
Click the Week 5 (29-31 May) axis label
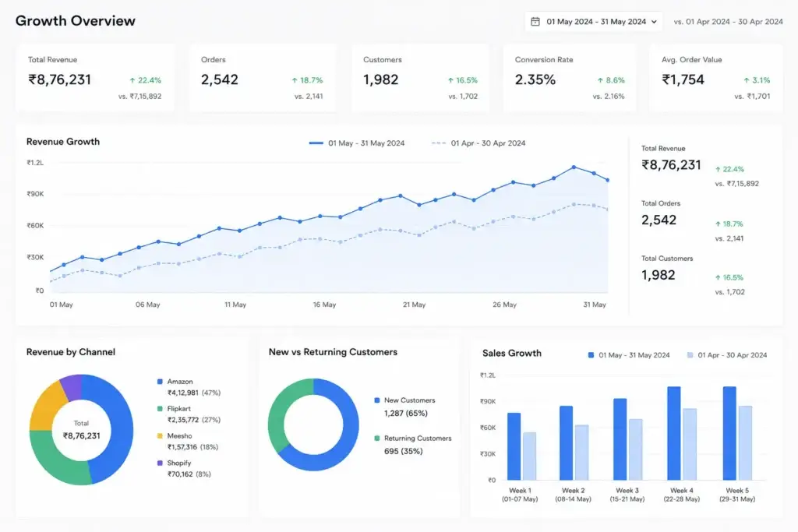[x=737, y=495]
